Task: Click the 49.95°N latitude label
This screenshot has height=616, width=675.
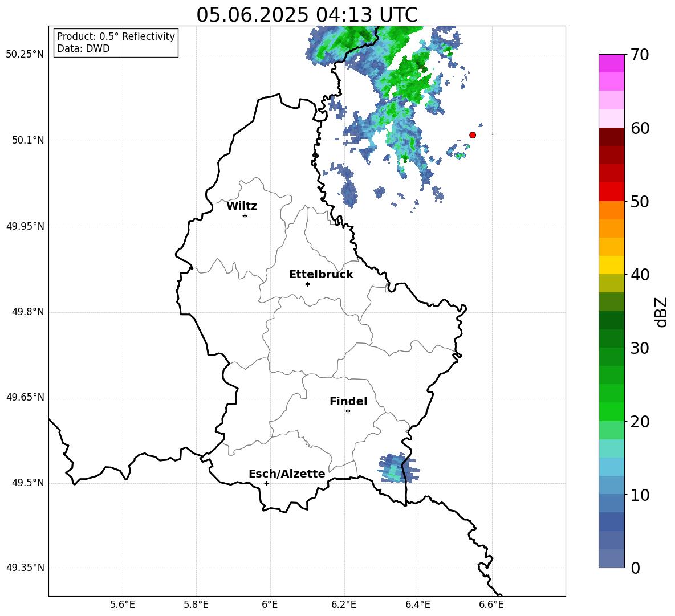Action: [x=25, y=226]
